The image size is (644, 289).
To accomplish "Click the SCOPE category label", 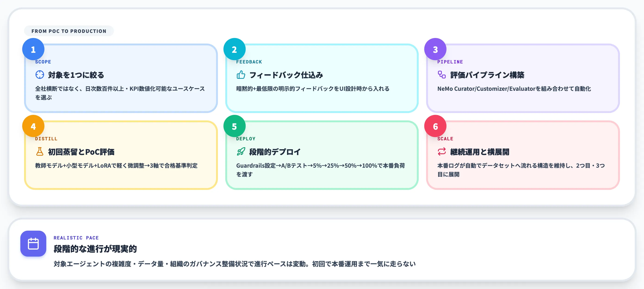I will [x=43, y=62].
